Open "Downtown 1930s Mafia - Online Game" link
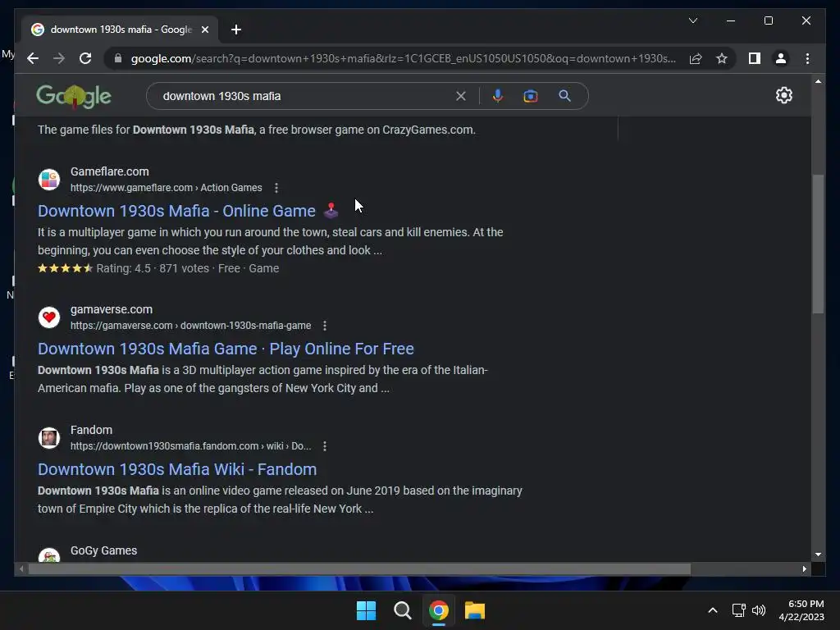This screenshot has width=840, height=630. click(x=176, y=211)
